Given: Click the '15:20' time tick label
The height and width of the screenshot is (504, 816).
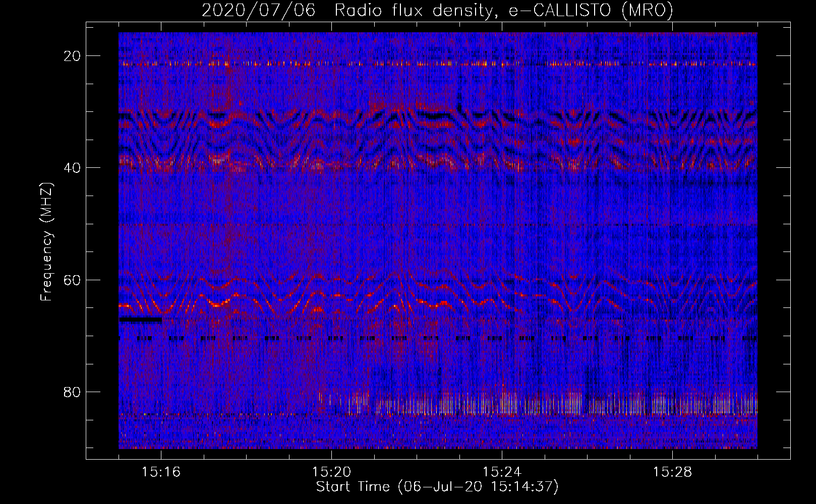Looking at the screenshot, I should coord(332,472).
